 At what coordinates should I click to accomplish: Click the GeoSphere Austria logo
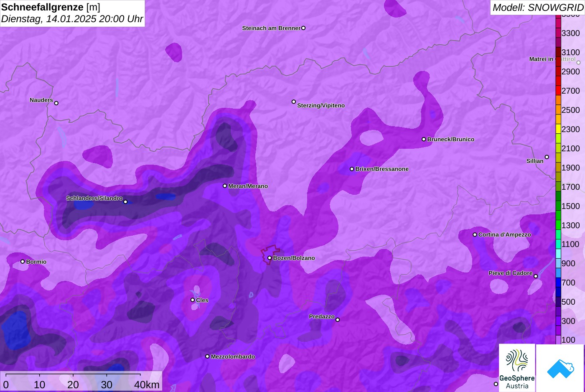(517, 368)
